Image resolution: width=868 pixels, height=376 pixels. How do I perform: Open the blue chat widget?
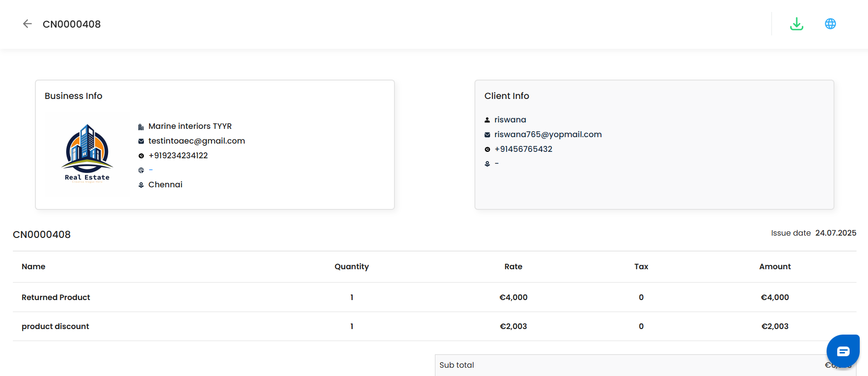(x=843, y=351)
